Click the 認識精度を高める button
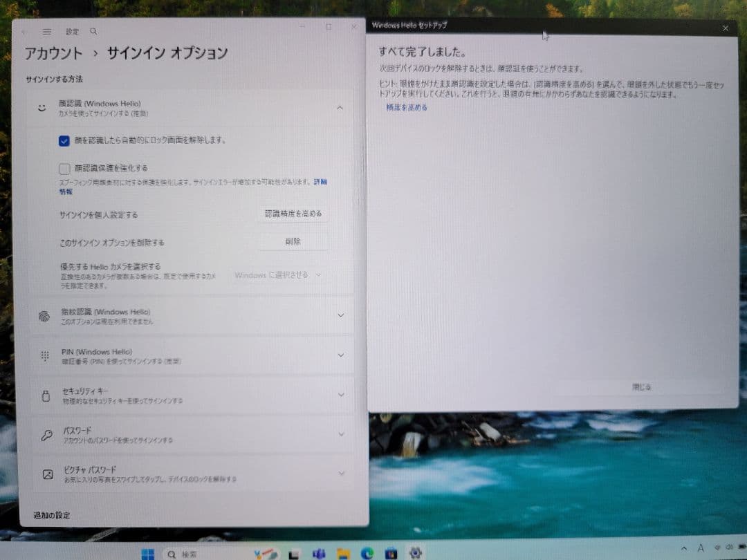 pyautogui.click(x=293, y=214)
